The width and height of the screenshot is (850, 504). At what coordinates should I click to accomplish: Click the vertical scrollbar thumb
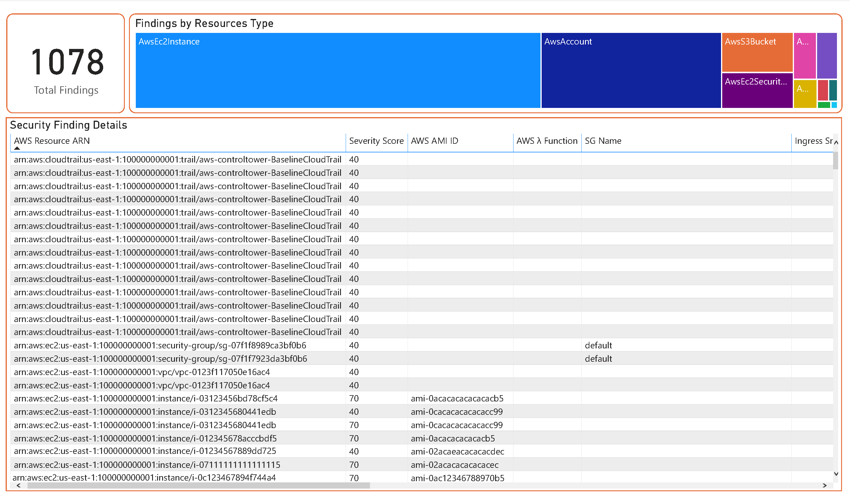coord(835,160)
